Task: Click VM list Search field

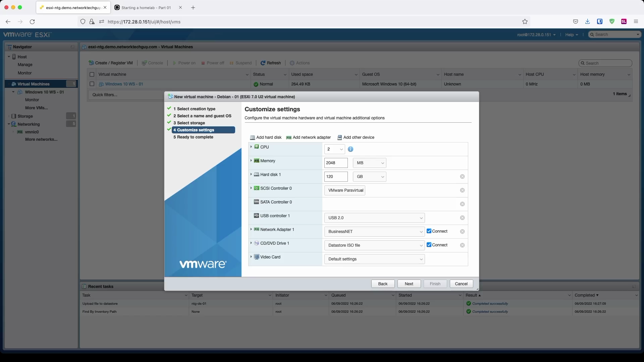Action: 605,63
